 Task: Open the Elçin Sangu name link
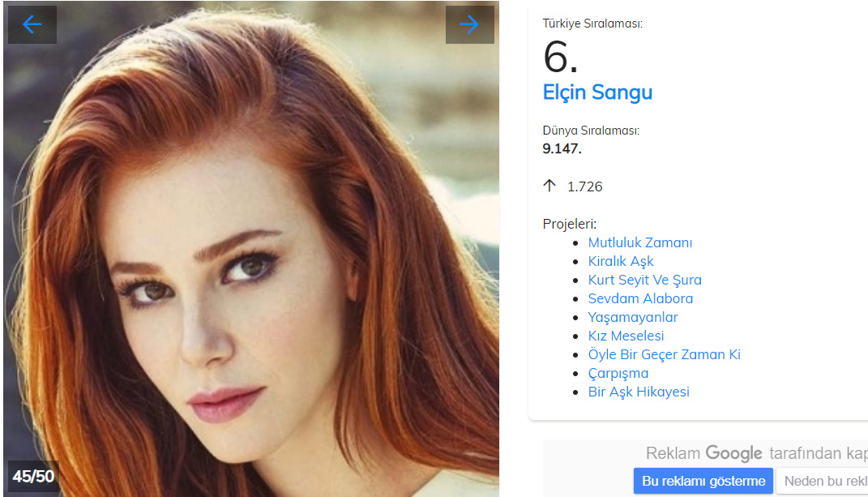597,92
